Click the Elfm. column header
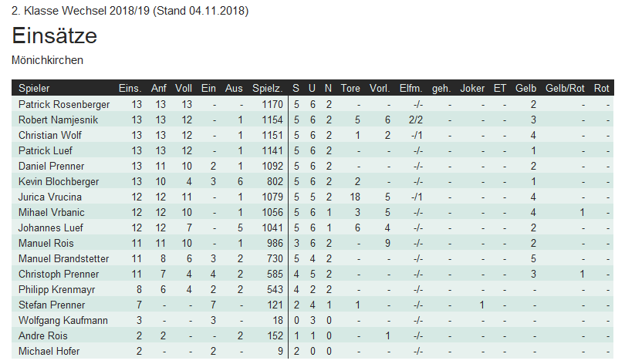 [x=410, y=89]
